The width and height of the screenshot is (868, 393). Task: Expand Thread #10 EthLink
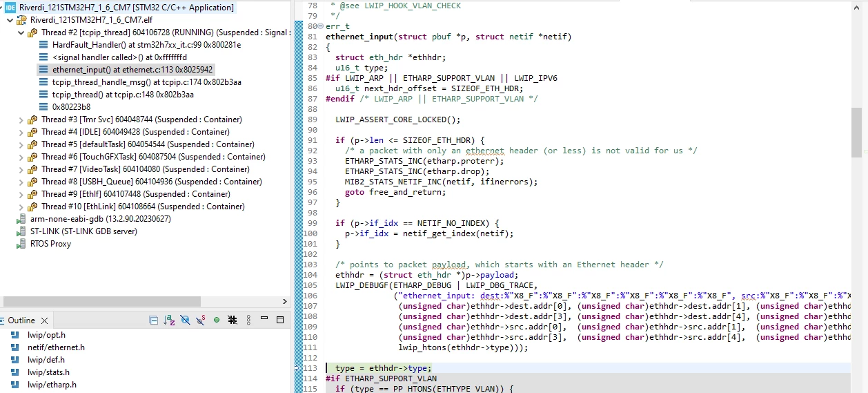(x=21, y=207)
